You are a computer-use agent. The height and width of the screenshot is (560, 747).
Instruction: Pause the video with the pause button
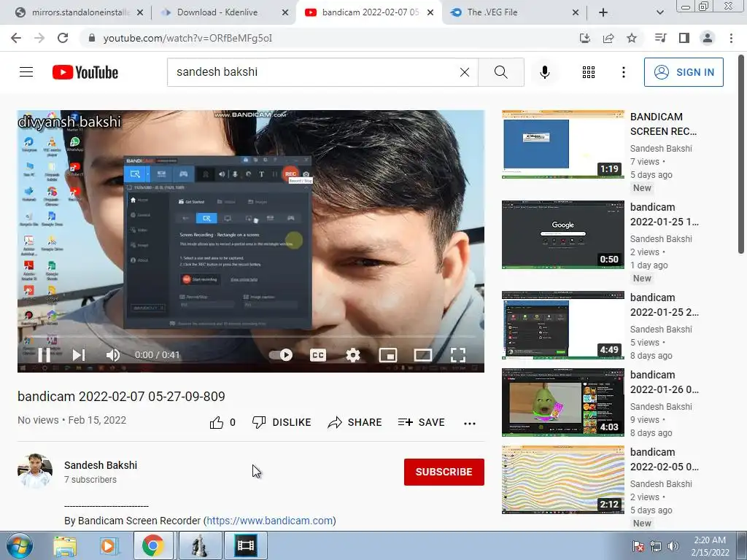(44, 355)
